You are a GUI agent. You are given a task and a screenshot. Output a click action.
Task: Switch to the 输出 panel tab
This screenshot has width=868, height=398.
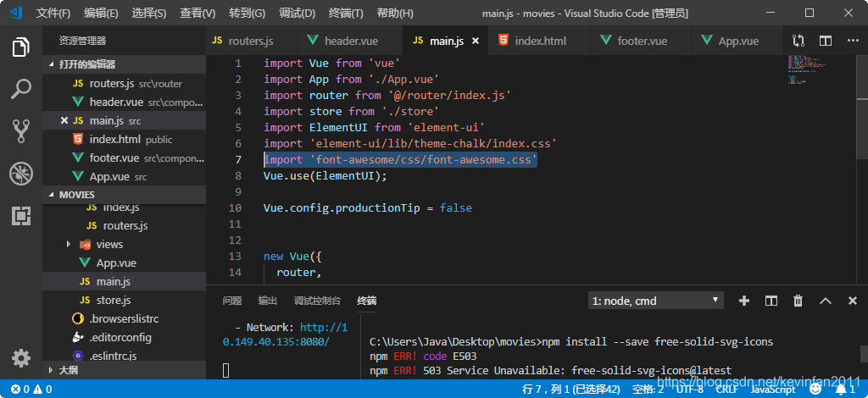click(x=267, y=301)
